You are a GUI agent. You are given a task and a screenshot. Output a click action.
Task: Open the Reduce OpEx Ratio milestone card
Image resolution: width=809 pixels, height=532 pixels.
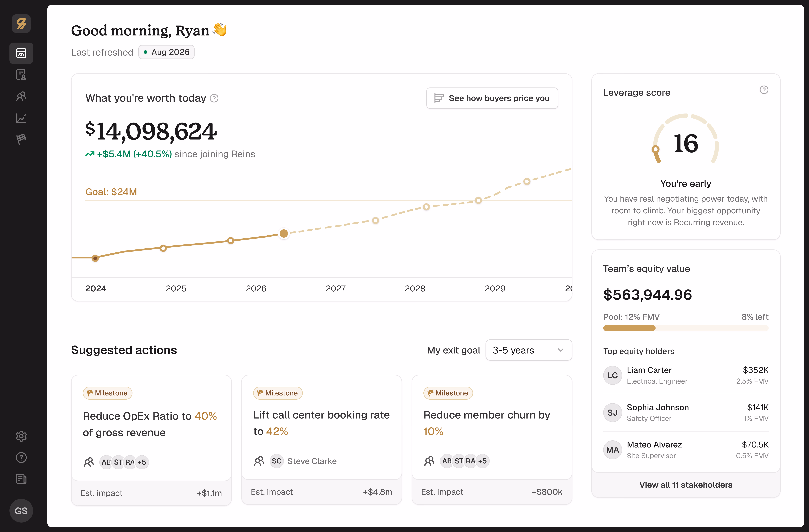click(x=151, y=440)
